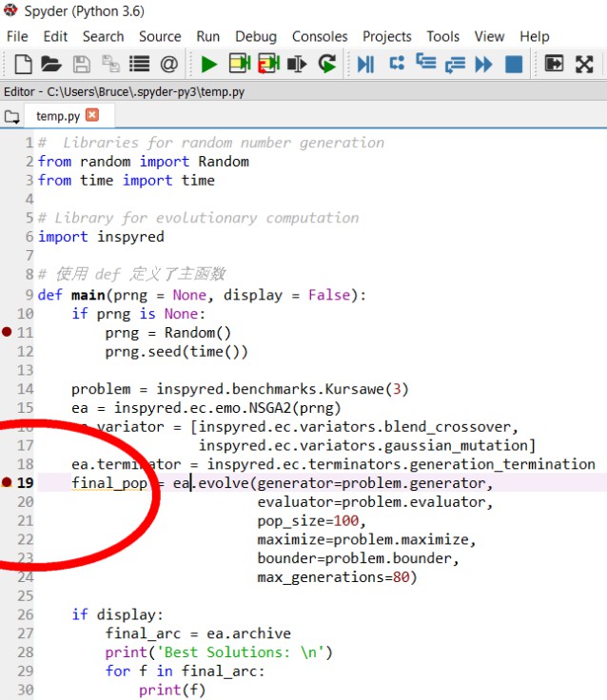Open Spyder app icon in title bar

[x=10, y=10]
